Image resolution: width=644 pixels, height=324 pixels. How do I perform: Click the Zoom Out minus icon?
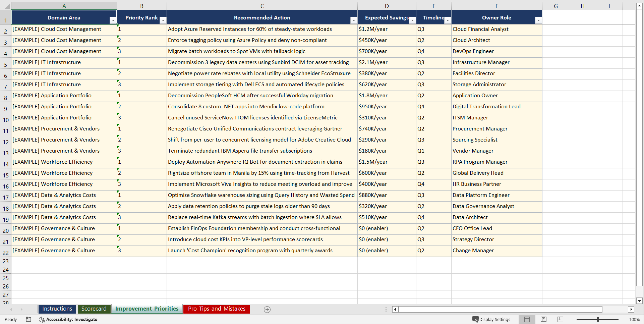click(x=573, y=319)
